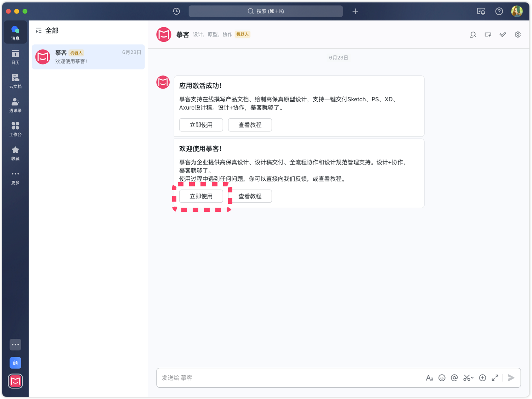
Task: Click the 搜索 search box
Action: click(x=266, y=11)
